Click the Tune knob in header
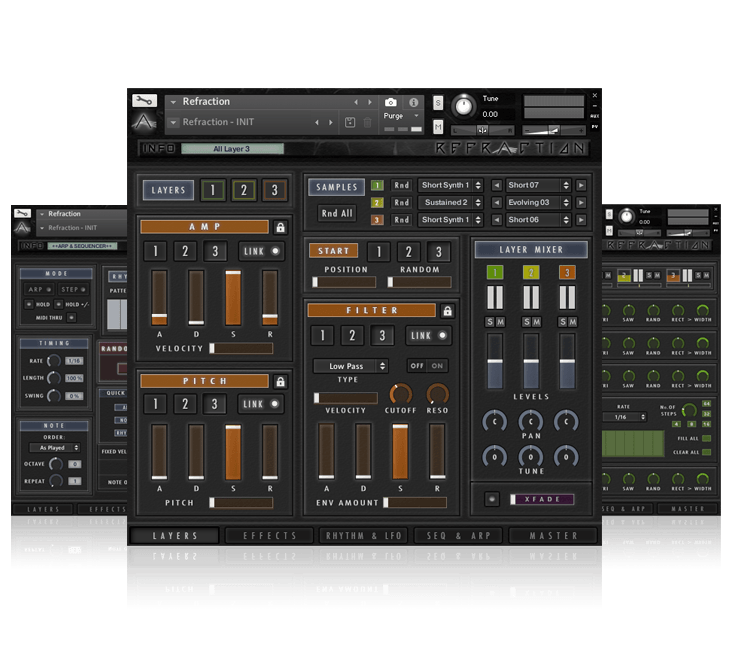The height and width of the screenshot is (655, 730). point(463,107)
